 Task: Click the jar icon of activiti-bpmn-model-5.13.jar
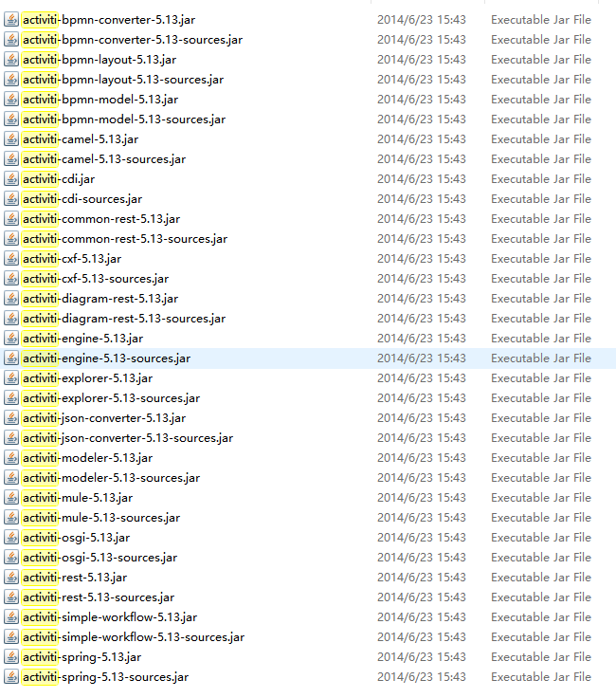click(11, 100)
